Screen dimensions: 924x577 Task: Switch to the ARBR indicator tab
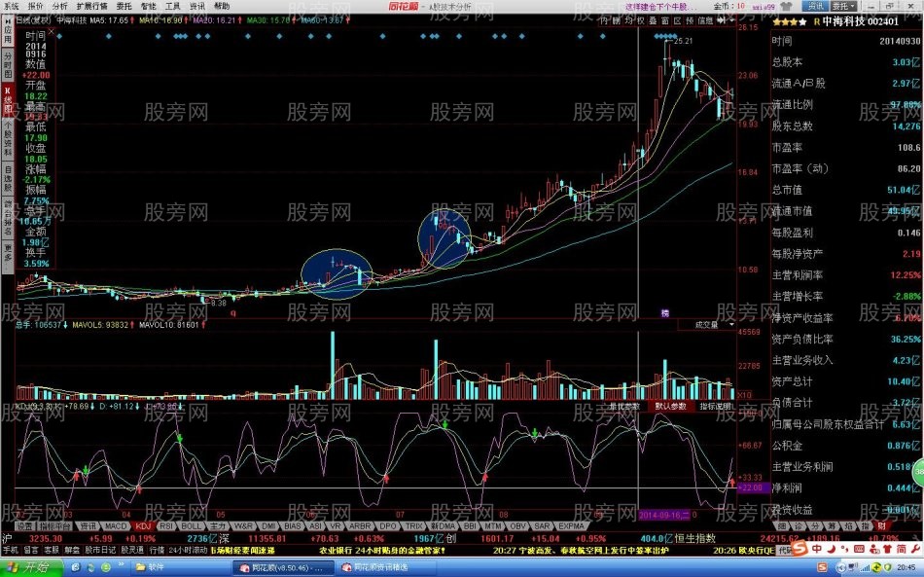tap(360, 525)
